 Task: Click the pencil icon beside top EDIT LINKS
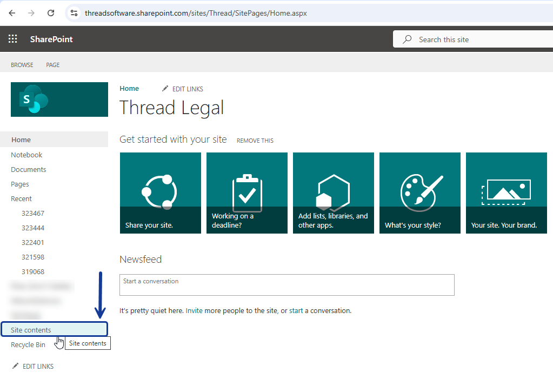coord(165,89)
